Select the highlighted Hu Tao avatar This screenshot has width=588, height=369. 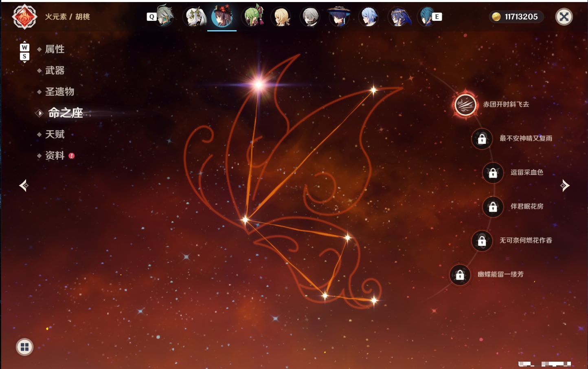pos(222,16)
